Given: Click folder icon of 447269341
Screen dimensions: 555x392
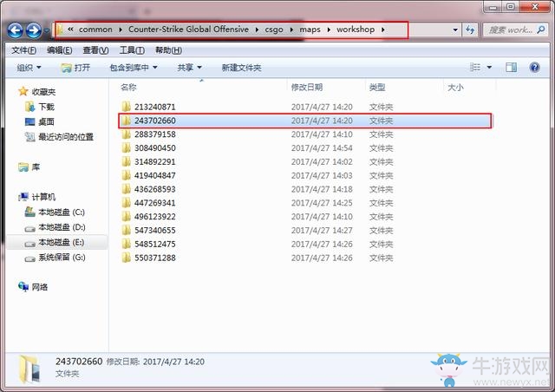Looking at the screenshot, I should (x=126, y=203).
